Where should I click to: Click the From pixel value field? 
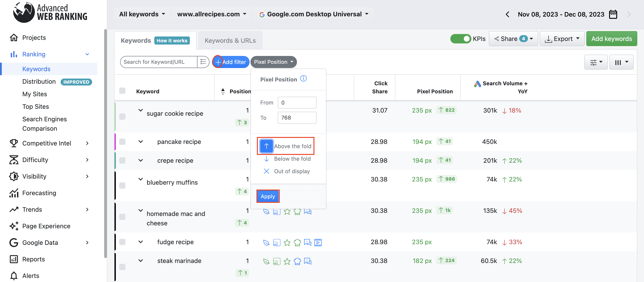pyautogui.click(x=297, y=103)
